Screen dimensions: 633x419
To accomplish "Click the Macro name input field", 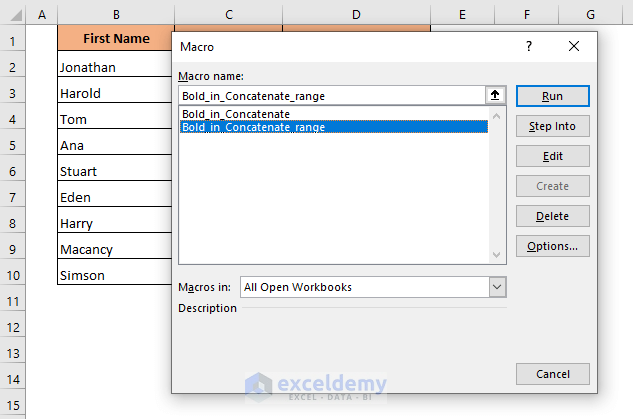I will pos(332,96).
